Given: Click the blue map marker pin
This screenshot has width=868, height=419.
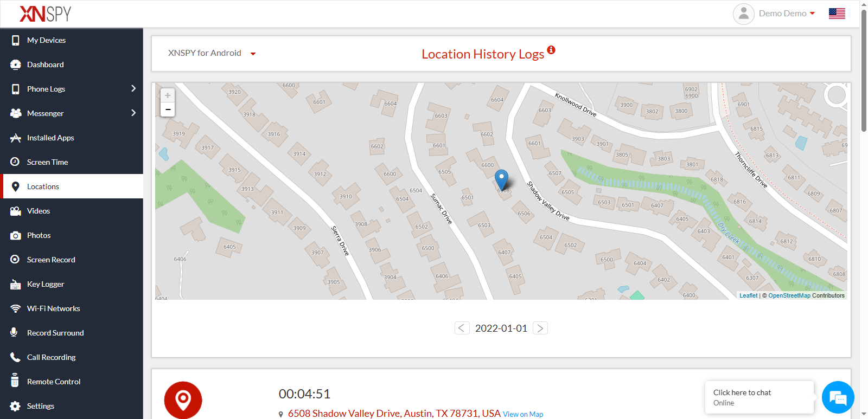Looking at the screenshot, I should [502, 179].
